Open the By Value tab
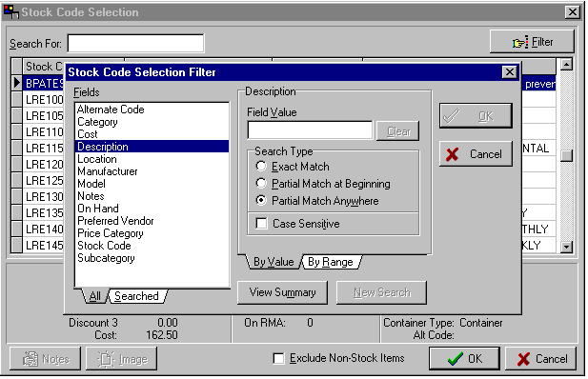588x379 pixels. [x=274, y=262]
